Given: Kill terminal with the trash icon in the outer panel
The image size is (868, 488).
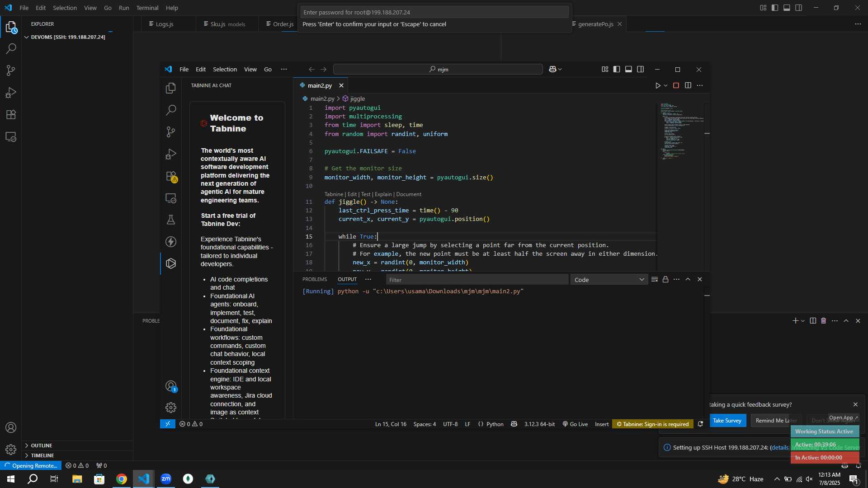Looking at the screenshot, I should pyautogui.click(x=823, y=321).
